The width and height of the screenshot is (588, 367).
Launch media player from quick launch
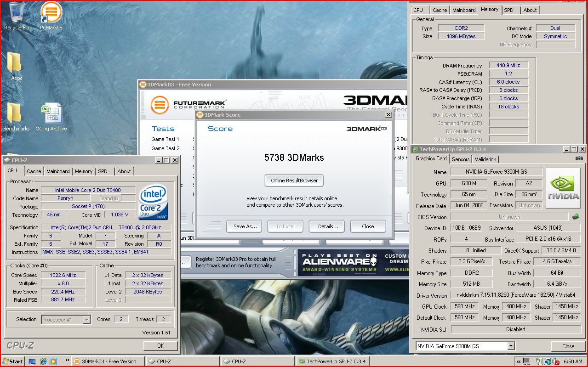pos(53,361)
